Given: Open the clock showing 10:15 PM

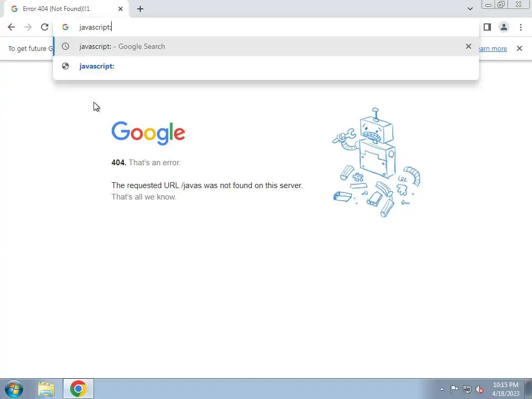Looking at the screenshot, I should coord(506,389).
